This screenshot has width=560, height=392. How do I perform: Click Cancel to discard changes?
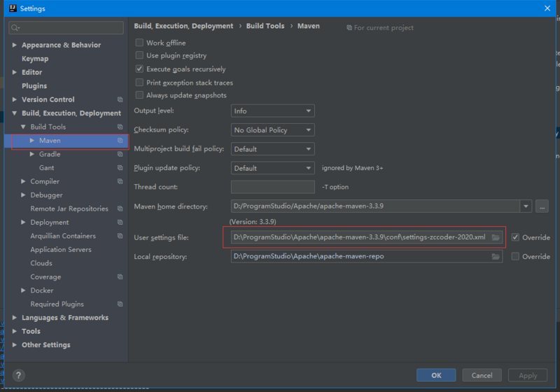coord(482,375)
